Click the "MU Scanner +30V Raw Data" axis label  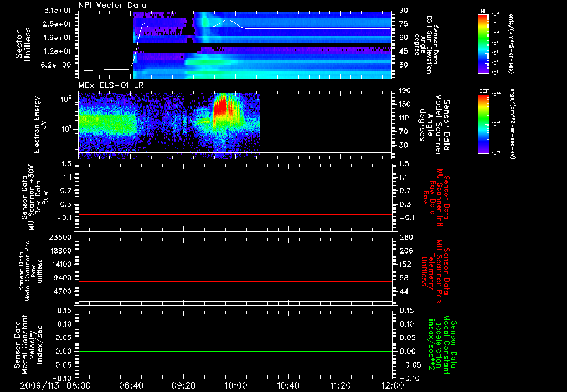(34, 198)
